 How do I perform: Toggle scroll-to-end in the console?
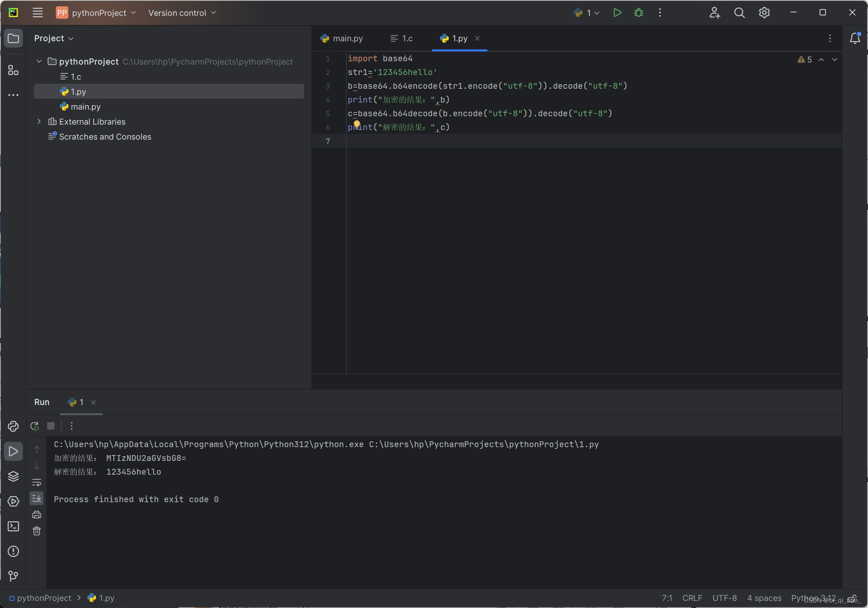click(37, 498)
